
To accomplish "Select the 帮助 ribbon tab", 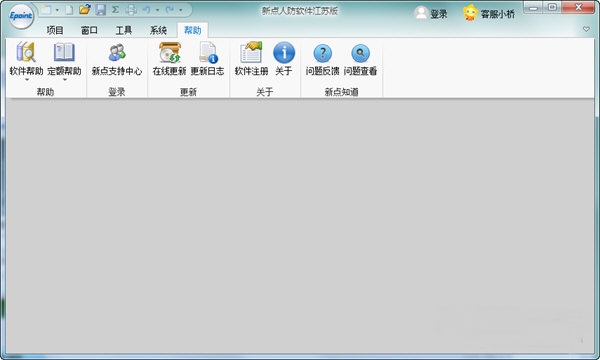I will point(192,30).
